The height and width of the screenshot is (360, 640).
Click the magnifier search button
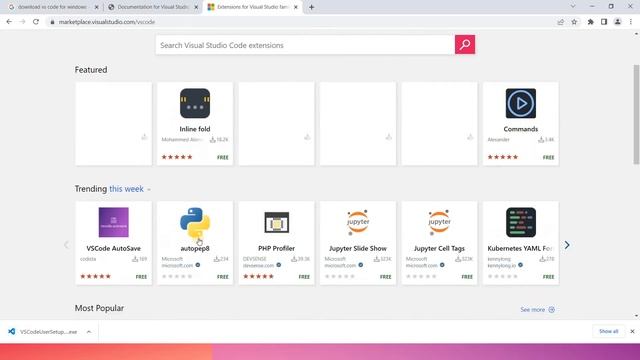pyautogui.click(x=464, y=44)
